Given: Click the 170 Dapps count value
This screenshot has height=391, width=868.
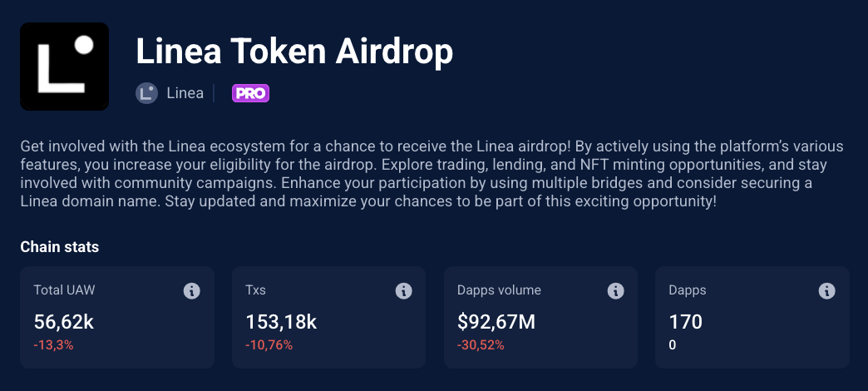Looking at the screenshot, I should (x=686, y=321).
